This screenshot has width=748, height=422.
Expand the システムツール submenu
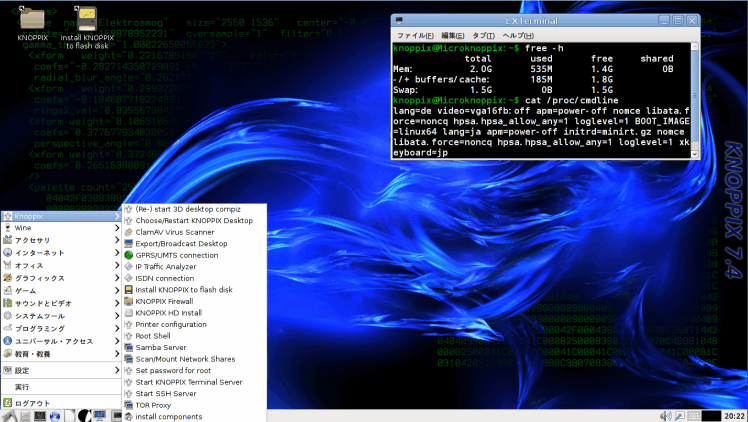click(x=61, y=316)
